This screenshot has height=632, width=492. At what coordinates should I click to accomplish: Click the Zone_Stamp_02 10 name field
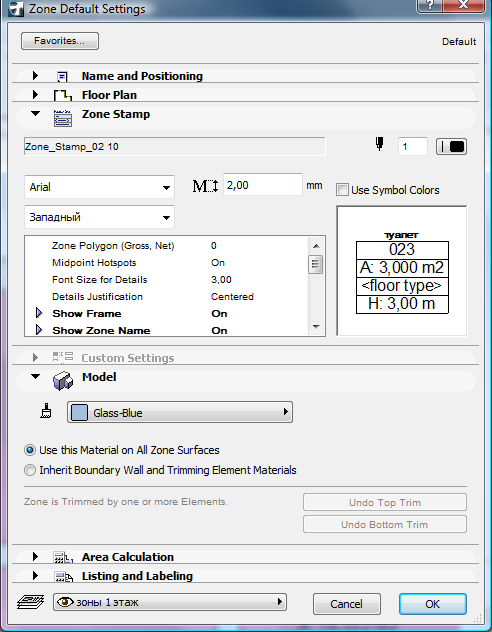pyautogui.click(x=174, y=146)
